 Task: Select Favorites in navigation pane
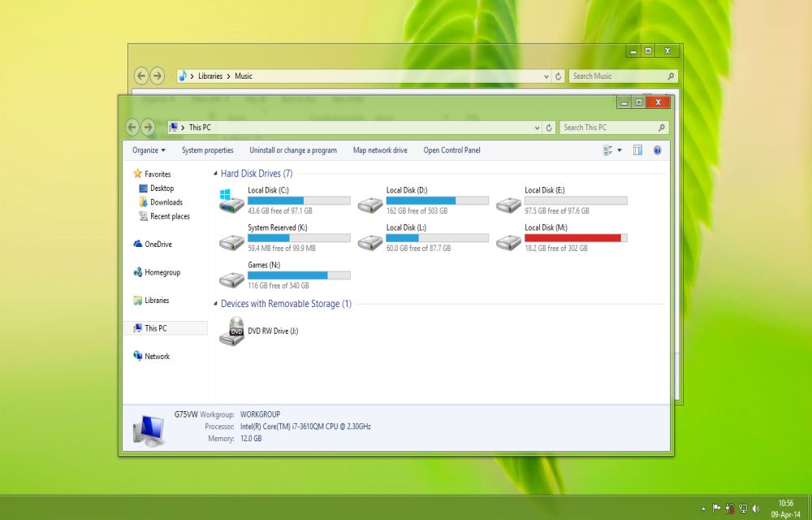coord(158,174)
